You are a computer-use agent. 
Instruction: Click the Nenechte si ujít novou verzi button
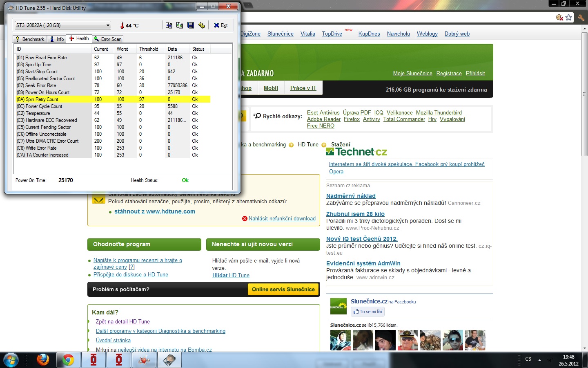263,244
